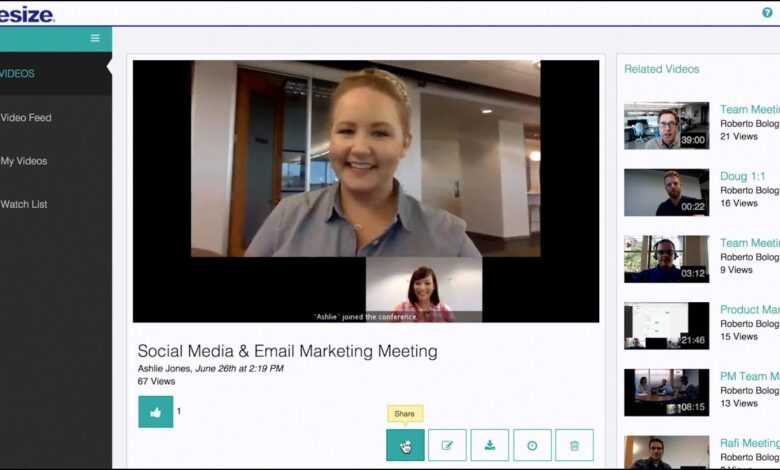Click the Share video button
This screenshot has width=780, height=470.
(405, 445)
